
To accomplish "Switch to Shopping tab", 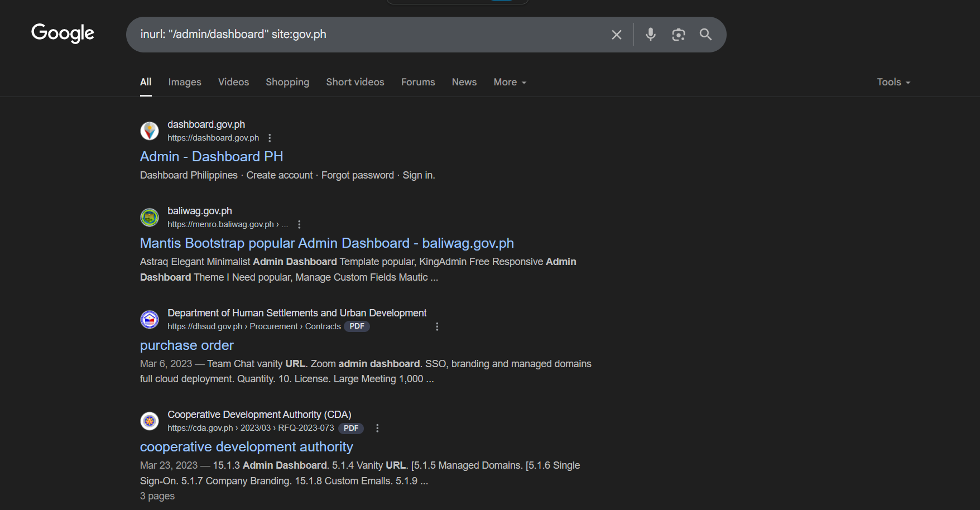I will point(287,82).
